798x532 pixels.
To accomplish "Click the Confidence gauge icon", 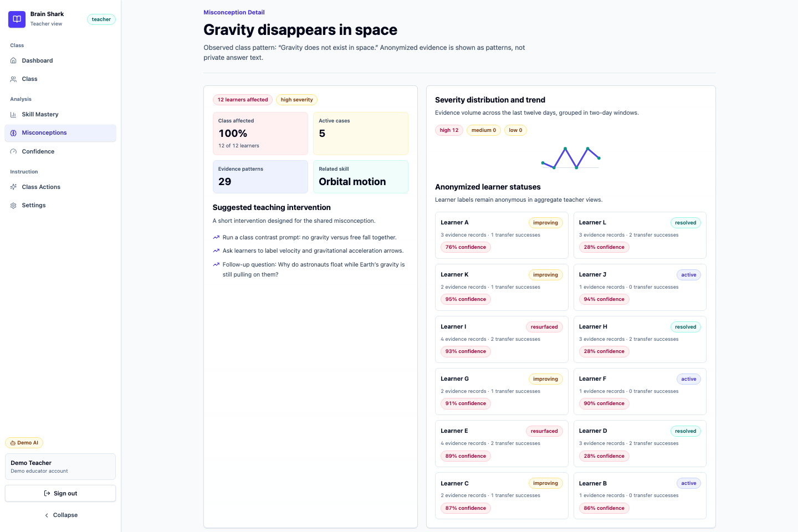I will pyautogui.click(x=13, y=152).
